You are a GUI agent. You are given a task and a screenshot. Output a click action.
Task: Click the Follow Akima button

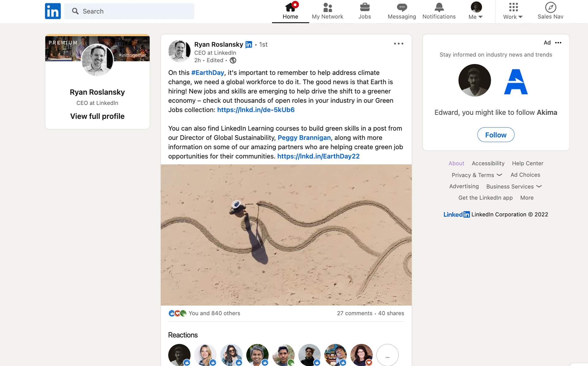(496, 135)
